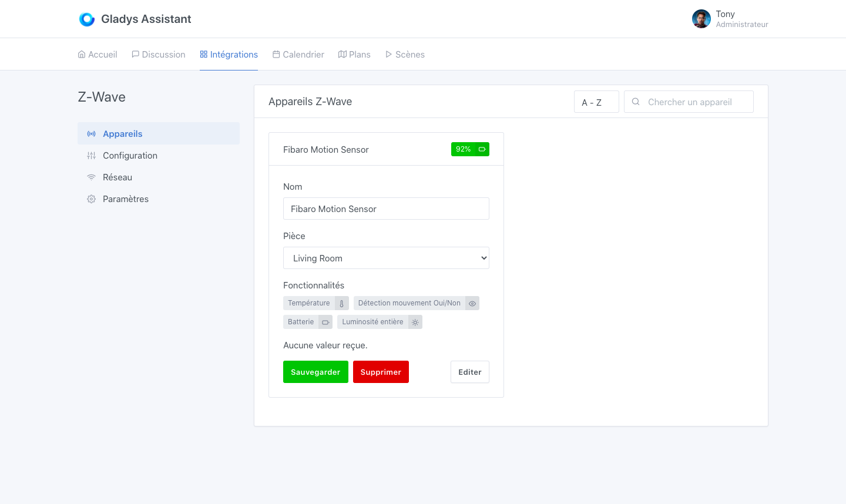846x504 pixels.
Task: Click the Gladys Assistant logo icon
Action: click(87, 19)
